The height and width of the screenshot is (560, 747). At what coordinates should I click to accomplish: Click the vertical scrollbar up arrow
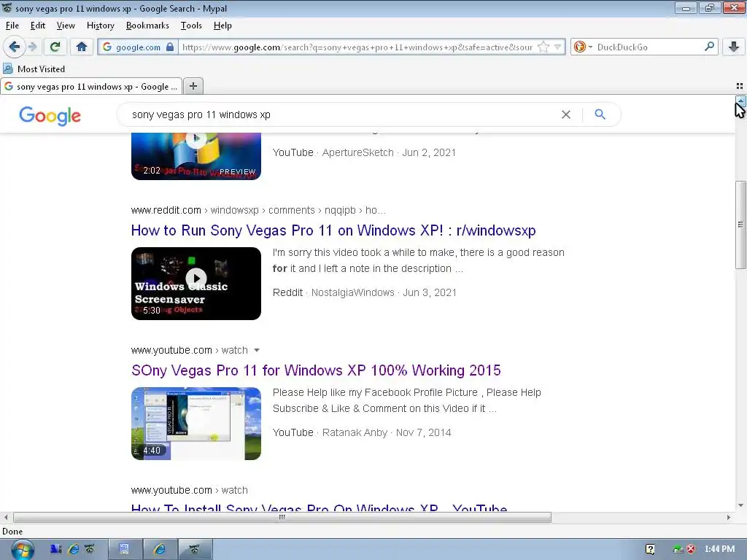[x=740, y=100]
